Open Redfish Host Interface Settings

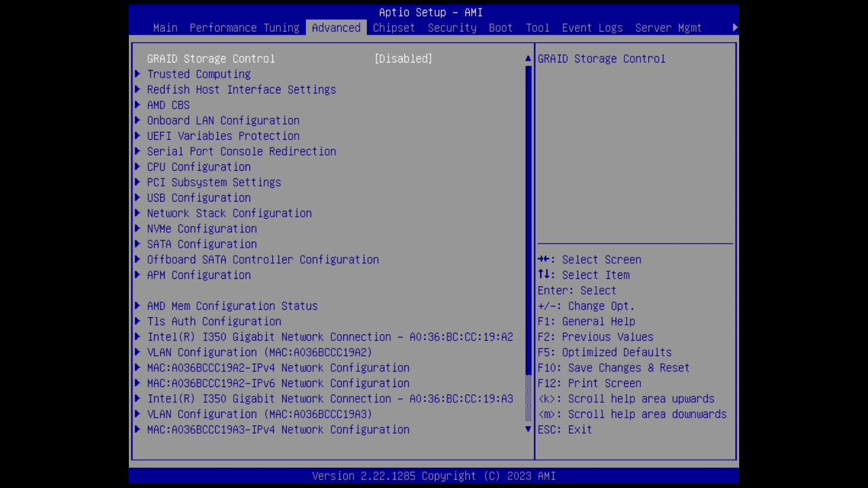click(x=241, y=89)
